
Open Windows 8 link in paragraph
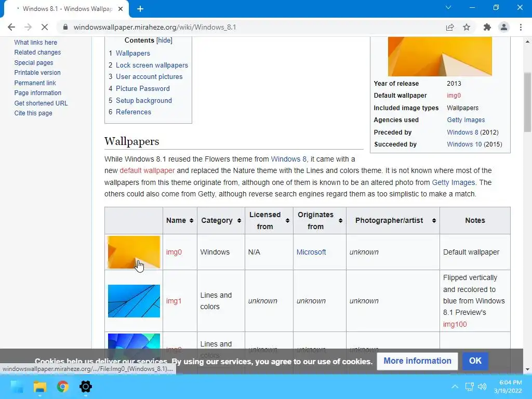[288, 159]
